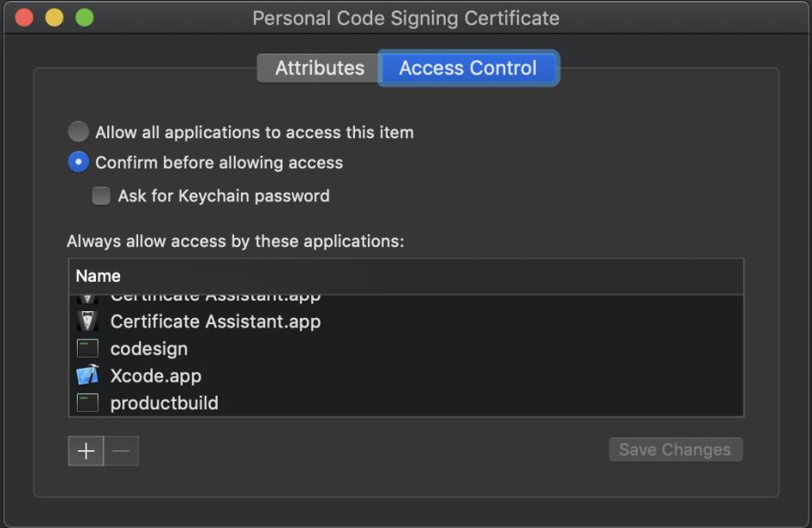812x528 pixels.
Task: Click the Save Changes button
Action: pyautogui.click(x=676, y=449)
